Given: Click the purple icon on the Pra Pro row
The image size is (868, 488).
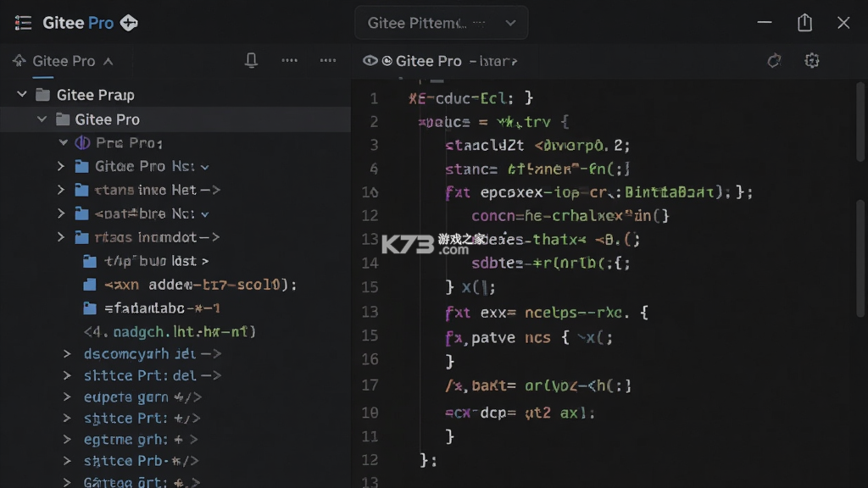Looking at the screenshot, I should pyautogui.click(x=82, y=142).
